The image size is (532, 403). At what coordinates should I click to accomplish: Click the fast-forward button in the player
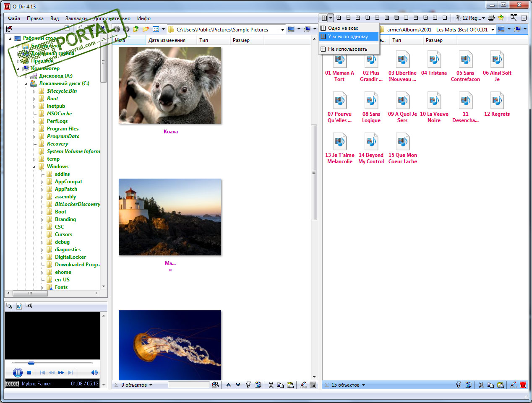tap(61, 372)
